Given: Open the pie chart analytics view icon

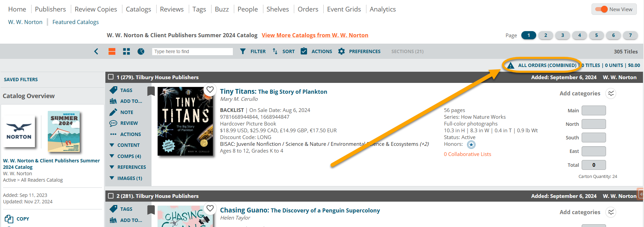Looking at the screenshot, I should point(141,51).
